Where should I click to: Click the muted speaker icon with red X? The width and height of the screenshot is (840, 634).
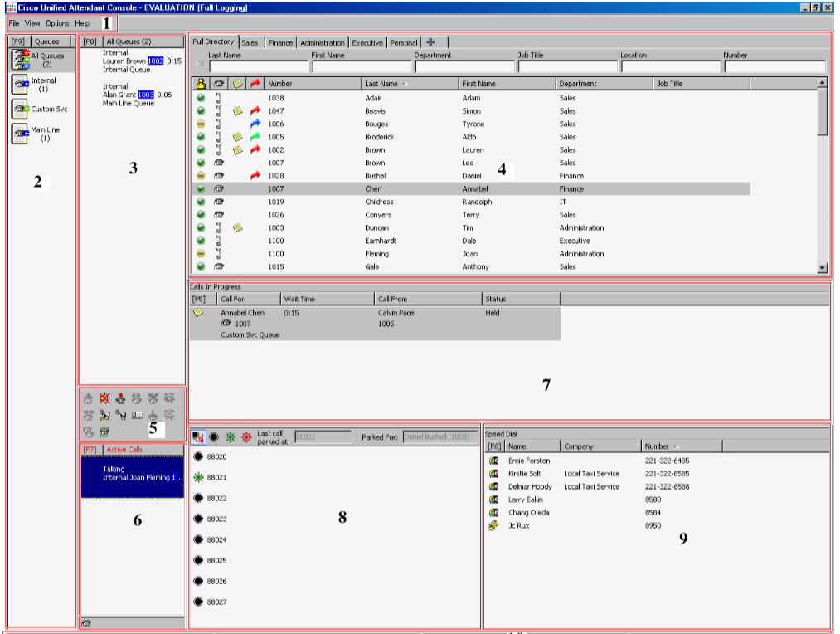[104, 398]
